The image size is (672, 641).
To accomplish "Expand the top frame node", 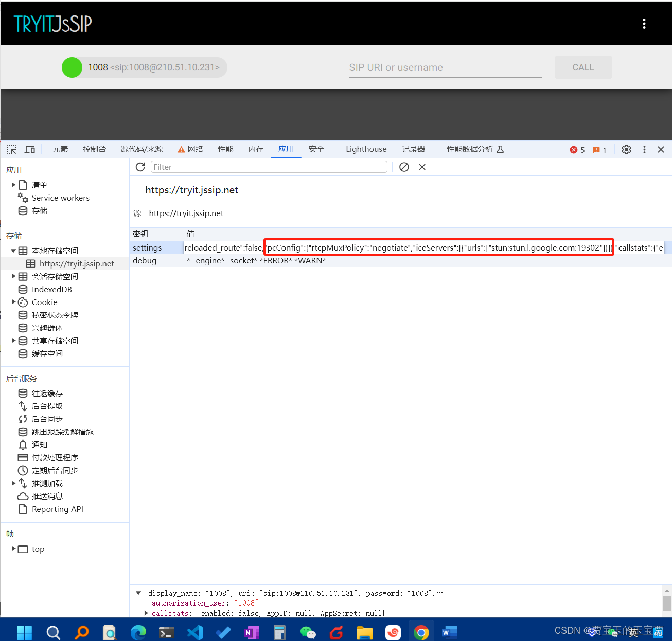I will tap(13, 549).
